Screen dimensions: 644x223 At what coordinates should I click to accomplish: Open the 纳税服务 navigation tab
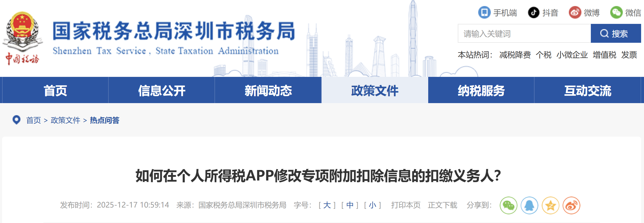click(481, 90)
